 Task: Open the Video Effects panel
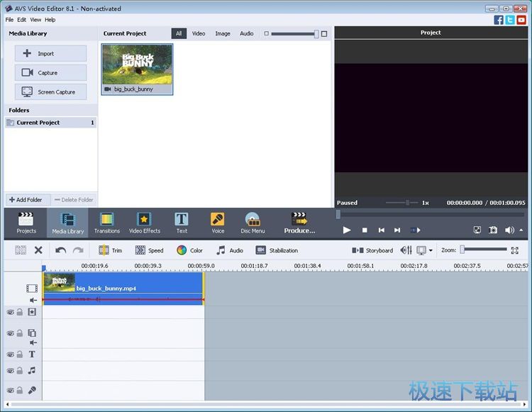pos(144,222)
